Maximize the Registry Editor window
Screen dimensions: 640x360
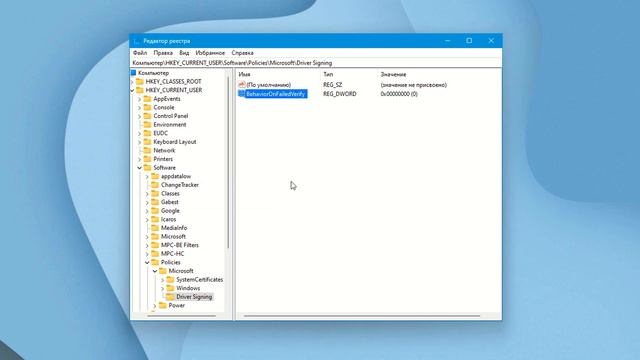click(469, 41)
